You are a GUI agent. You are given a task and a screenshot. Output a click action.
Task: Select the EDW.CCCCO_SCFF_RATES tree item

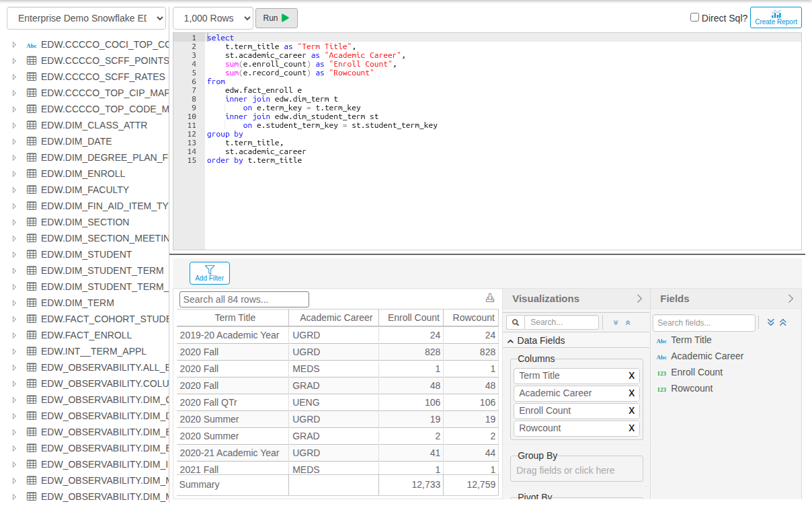(103, 77)
